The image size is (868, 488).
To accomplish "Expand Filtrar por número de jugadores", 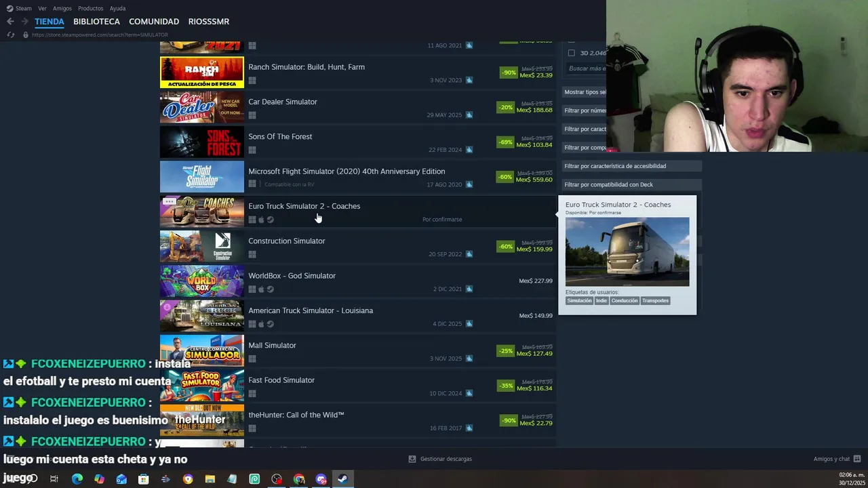I will pyautogui.click(x=585, y=110).
